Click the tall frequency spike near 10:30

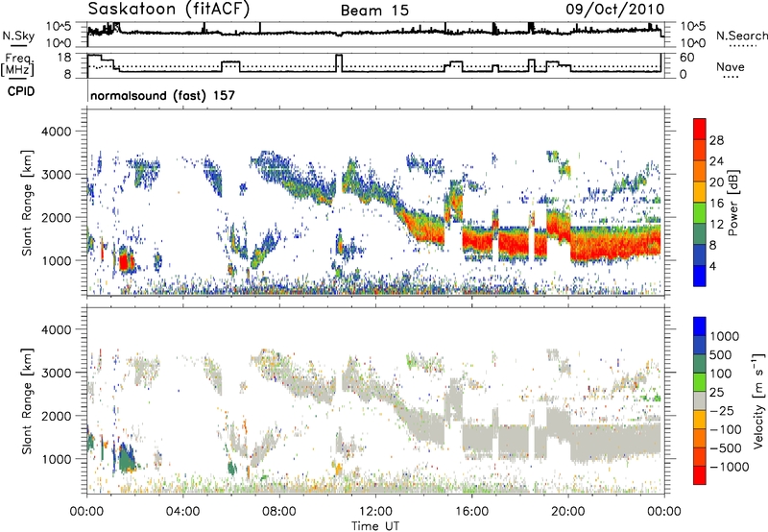(339, 62)
